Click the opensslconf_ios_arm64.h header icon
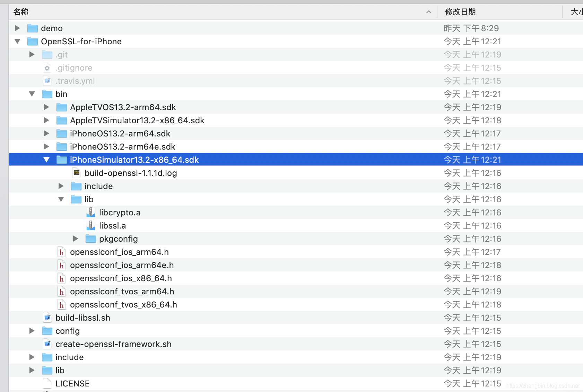583x392 pixels. tap(62, 252)
